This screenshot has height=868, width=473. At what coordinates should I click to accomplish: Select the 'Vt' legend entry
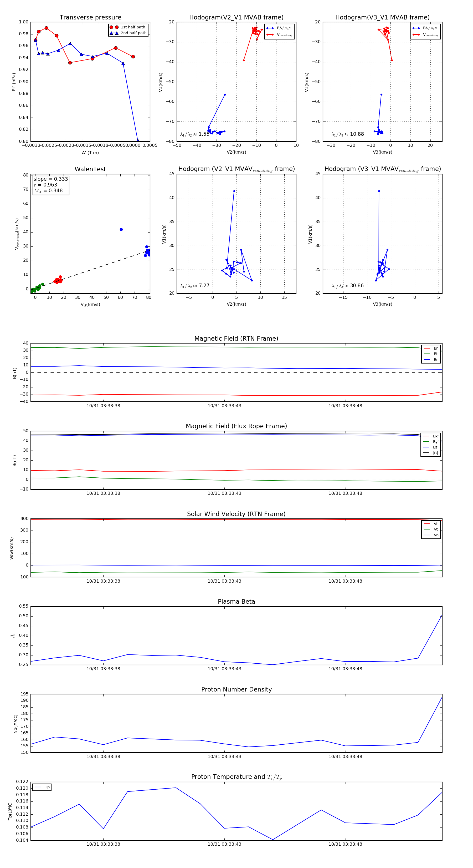click(431, 529)
